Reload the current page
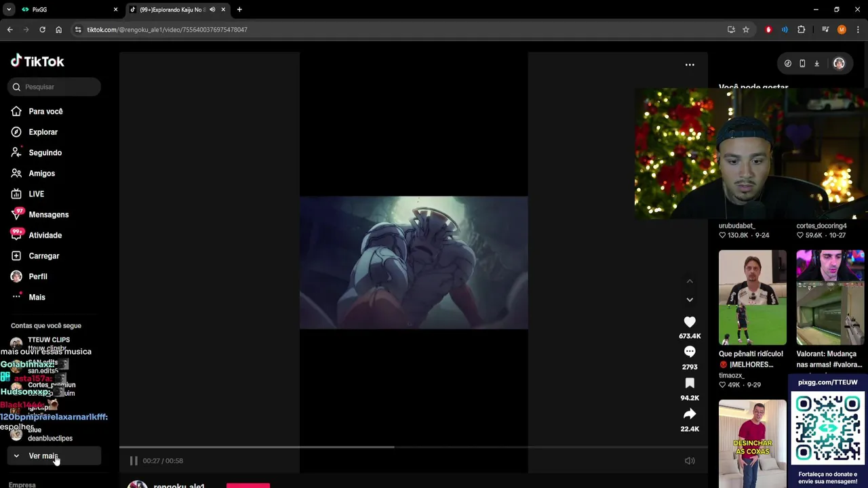 pos(42,30)
